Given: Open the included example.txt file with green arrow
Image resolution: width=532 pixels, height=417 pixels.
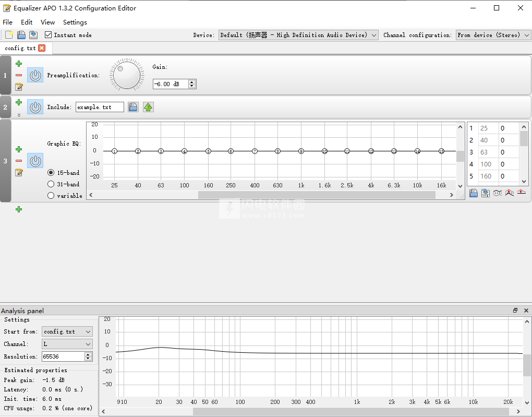Looking at the screenshot, I should point(148,107).
